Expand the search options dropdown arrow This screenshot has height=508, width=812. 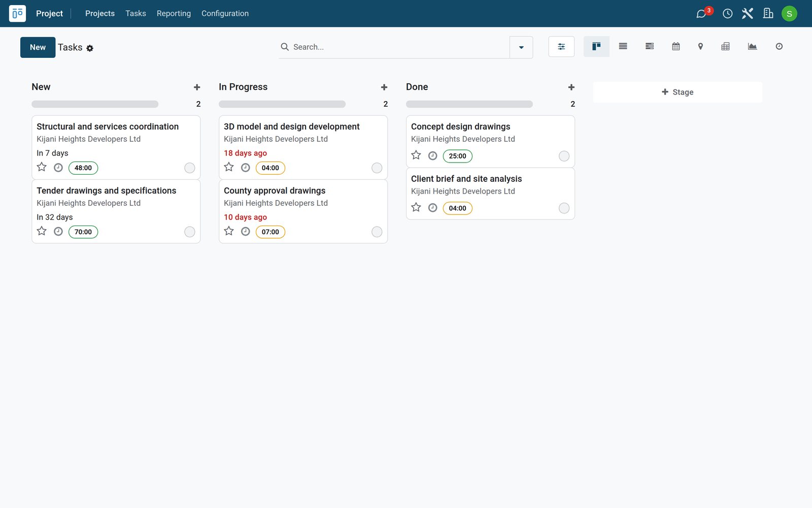tap(521, 47)
